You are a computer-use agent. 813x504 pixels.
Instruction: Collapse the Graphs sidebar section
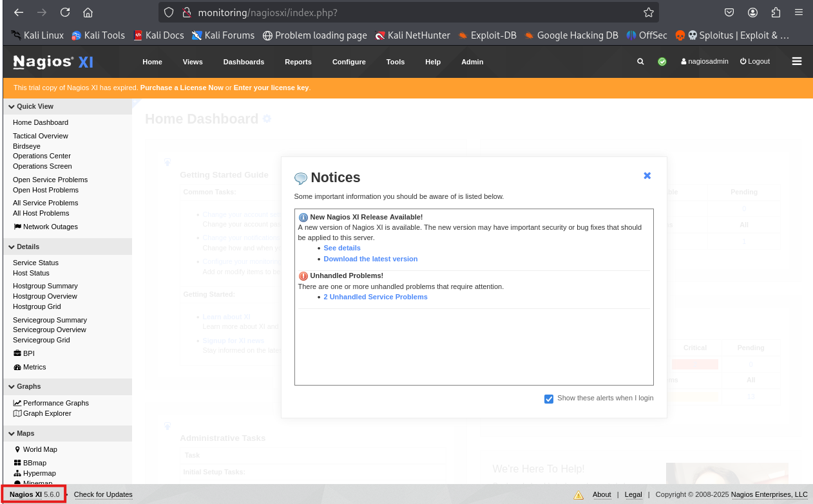[x=28, y=386]
